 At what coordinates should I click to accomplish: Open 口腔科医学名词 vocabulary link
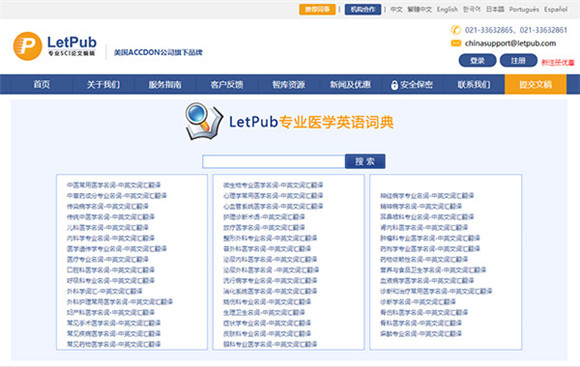click(111, 270)
